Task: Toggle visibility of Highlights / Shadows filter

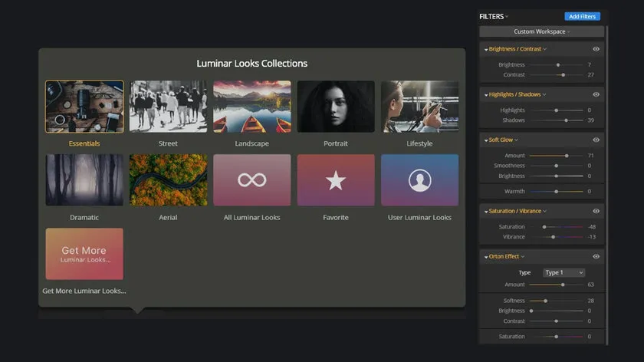Action: click(596, 94)
